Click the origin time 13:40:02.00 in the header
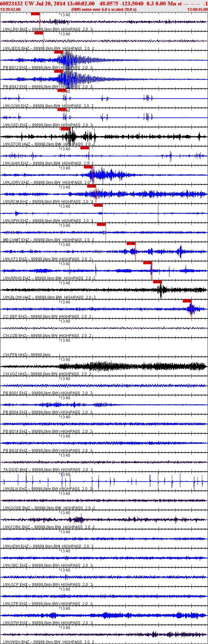Viewport: 208px width, 644px height. pos(80,4)
